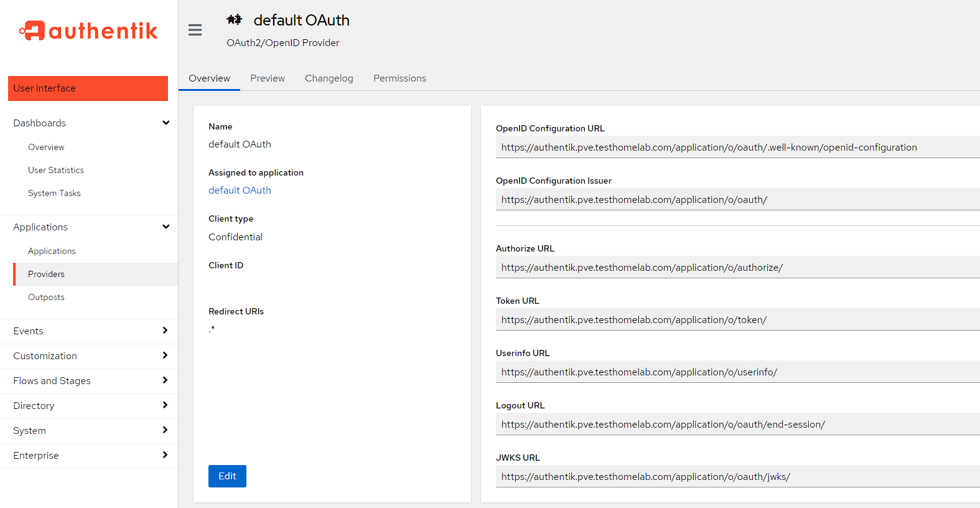The width and height of the screenshot is (980, 508).
Task: Click the Edit button
Action: (x=227, y=476)
